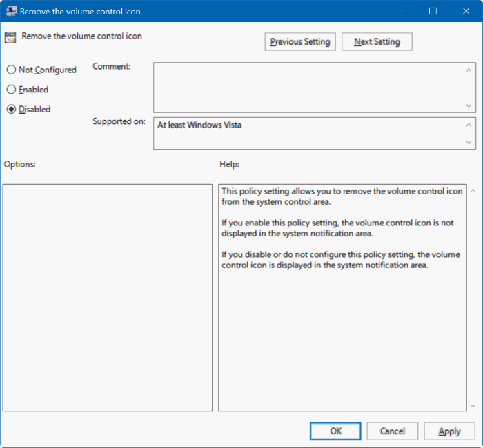Click the Supported on scroll down arrow
Image resolution: width=483 pixels, height=448 pixels.
click(x=469, y=142)
